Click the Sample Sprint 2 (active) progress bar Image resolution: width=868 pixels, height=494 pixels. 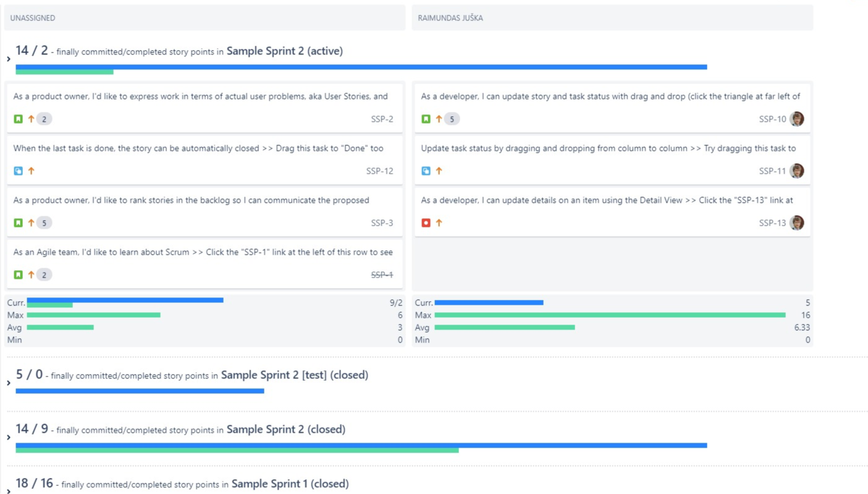click(361, 67)
